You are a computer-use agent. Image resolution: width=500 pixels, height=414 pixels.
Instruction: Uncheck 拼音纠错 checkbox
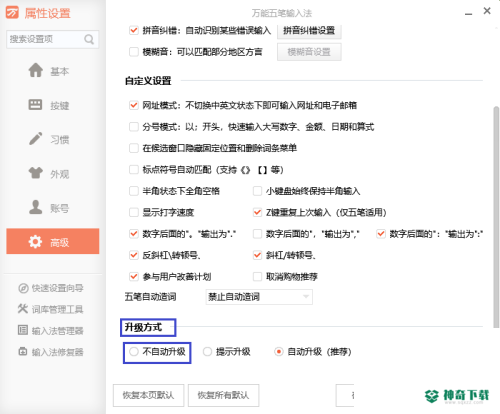[x=134, y=30]
